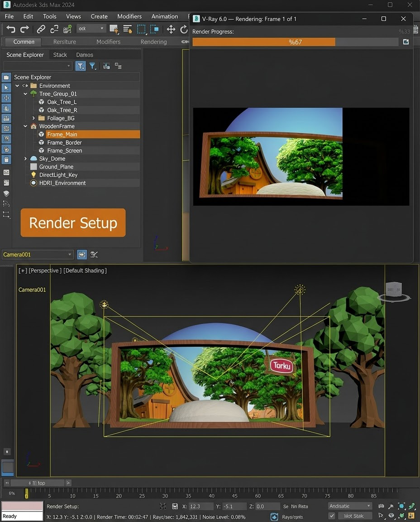Screen dimensions: 420x522
Task: Click the pointer tool in the left sidebar
Action: pyautogui.click(x=6, y=87)
